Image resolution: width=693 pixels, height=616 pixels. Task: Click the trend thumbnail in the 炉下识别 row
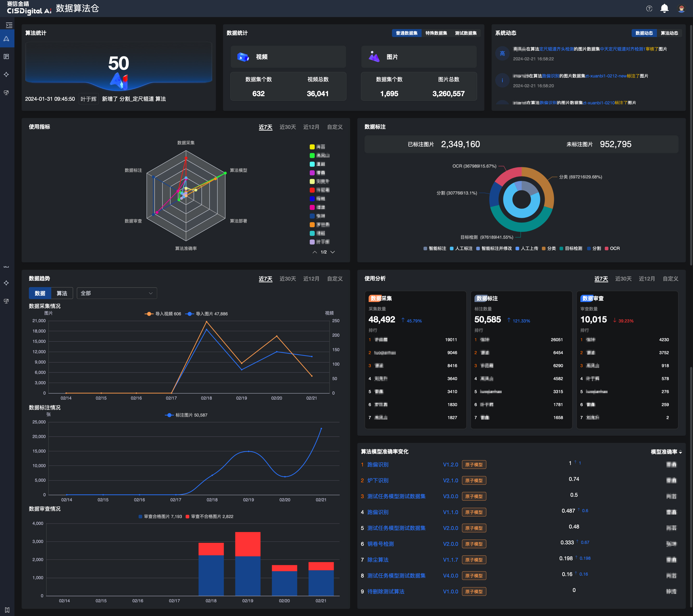671,480
